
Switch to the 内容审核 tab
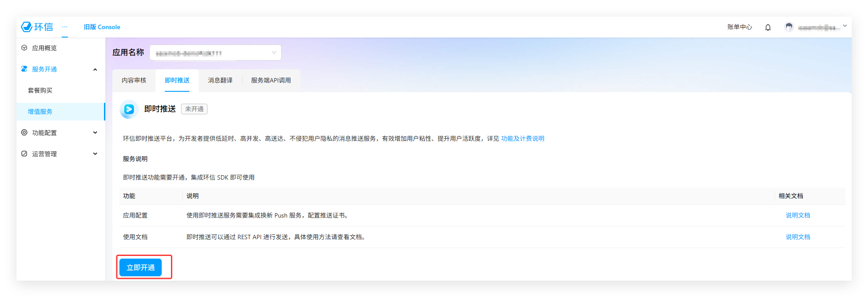point(134,80)
